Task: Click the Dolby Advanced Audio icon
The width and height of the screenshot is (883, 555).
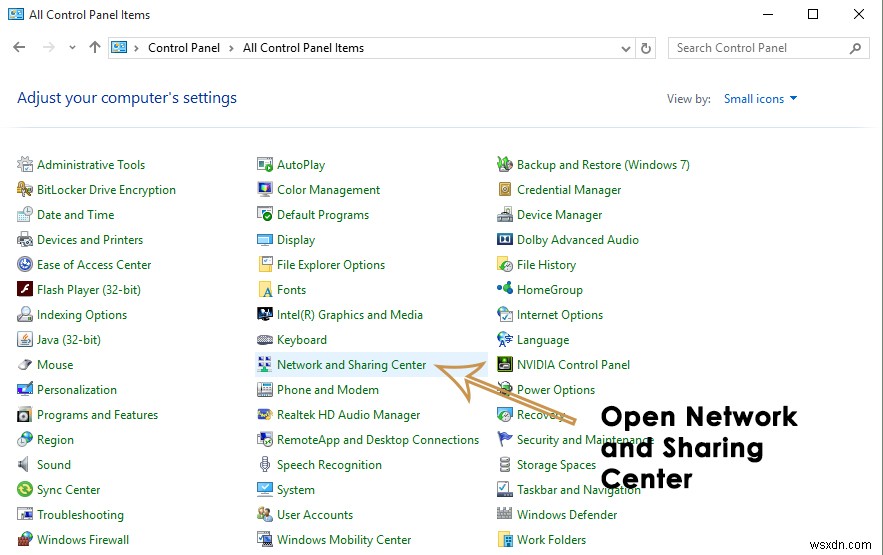Action: 505,240
